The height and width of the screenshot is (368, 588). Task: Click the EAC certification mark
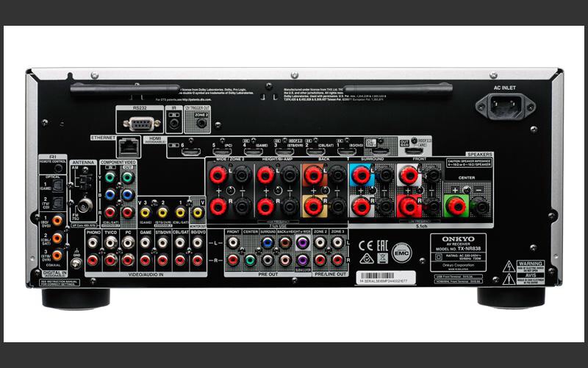(x=382, y=246)
